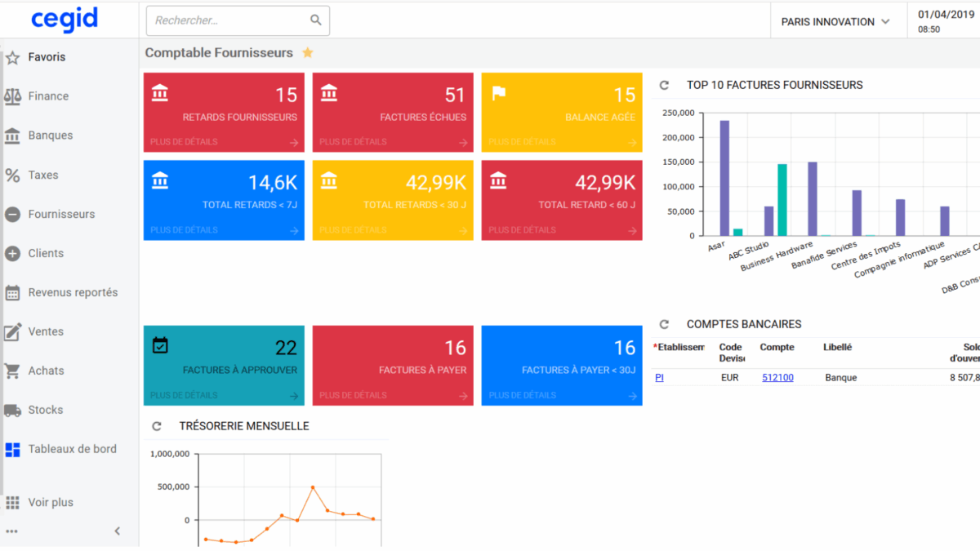980x551 pixels.
Task: Open the Paris Innovation company dropdown
Action: (x=835, y=22)
